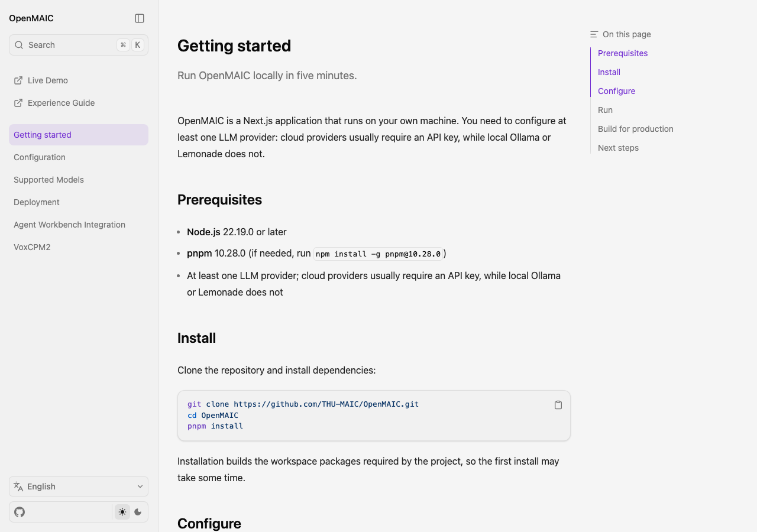Jump to Configure in page outline
The image size is (757, 532).
[616, 91]
